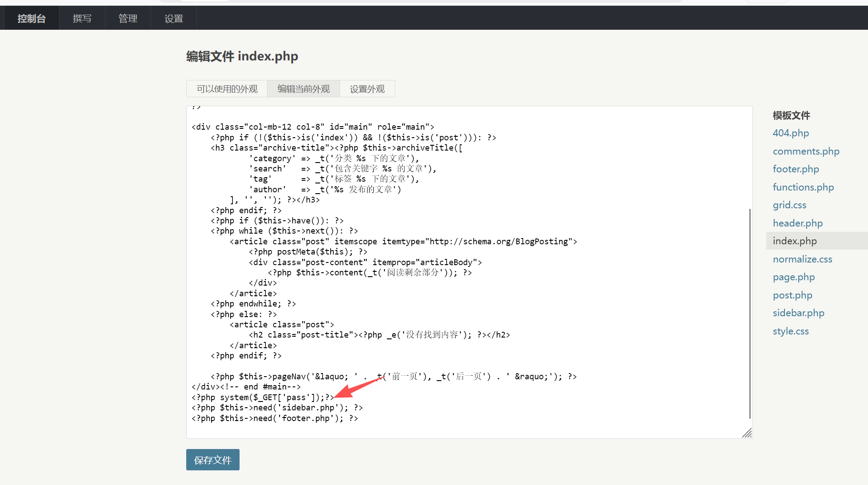Open sidebar.php template file
The image size is (868, 485).
pos(798,313)
